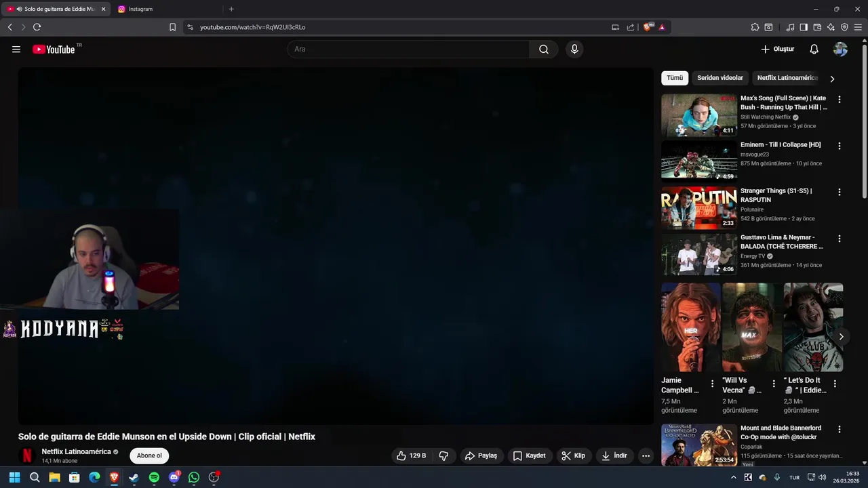
Task: Click the search magnifier button
Action: click(x=544, y=49)
